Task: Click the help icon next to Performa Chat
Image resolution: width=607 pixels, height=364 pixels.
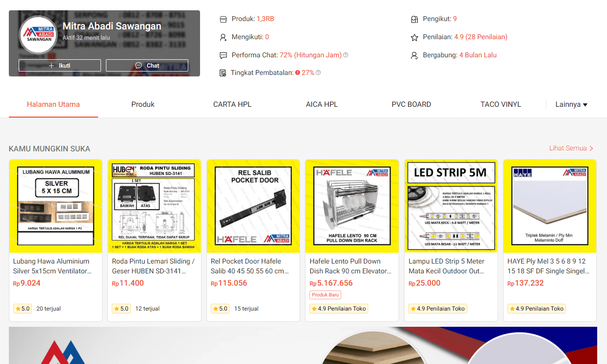Action: coord(346,55)
